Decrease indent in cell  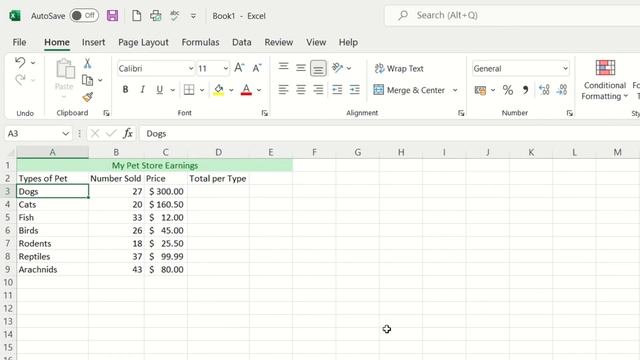point(337,89)
